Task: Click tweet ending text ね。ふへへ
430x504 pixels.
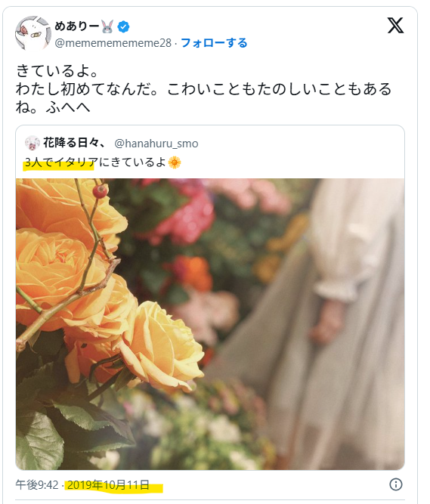Action: (x=53, y=107)
